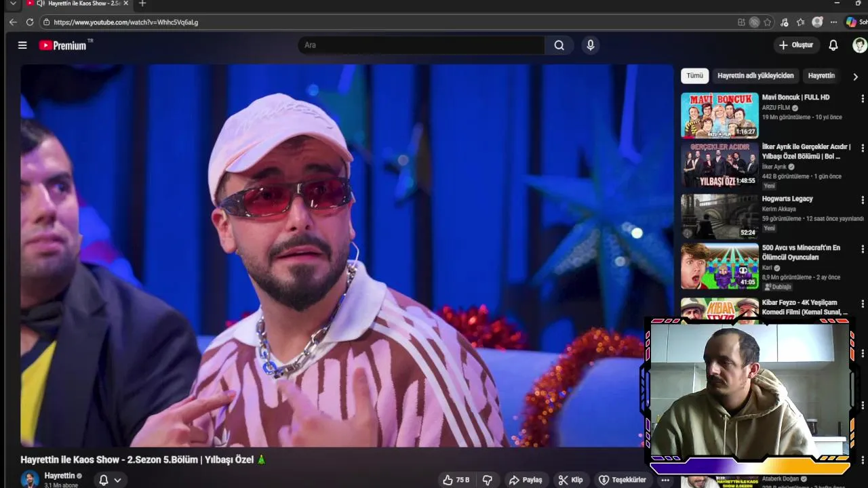This screenshot has width=868, height=488.
Task: Open the tab actions chevron menu
Action: (x=12, y=3)
